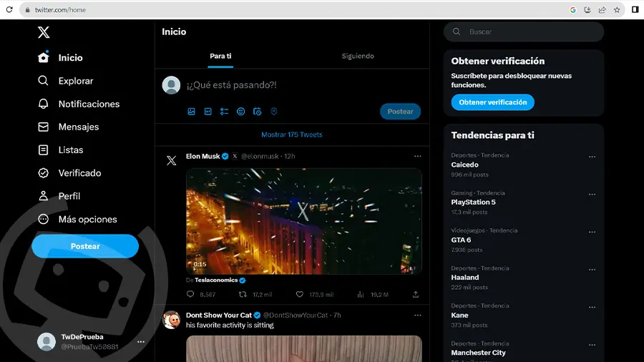Open the emoji picker in the composer
Viewport: 644px width, 362px height.
pos(240,111)
